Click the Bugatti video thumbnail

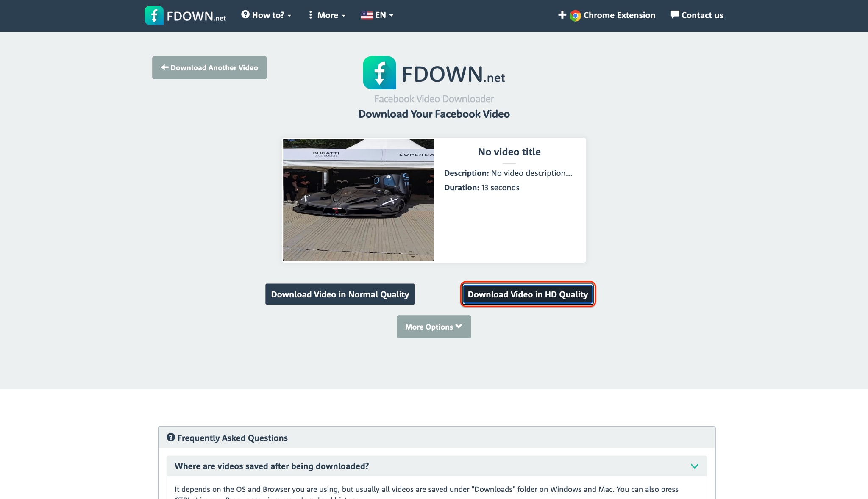point(359,200)
